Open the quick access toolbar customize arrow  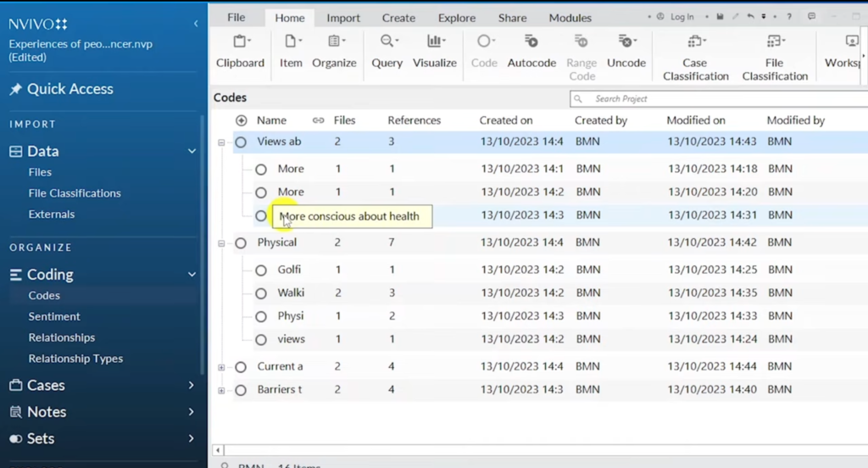click(x=764, y=17)
